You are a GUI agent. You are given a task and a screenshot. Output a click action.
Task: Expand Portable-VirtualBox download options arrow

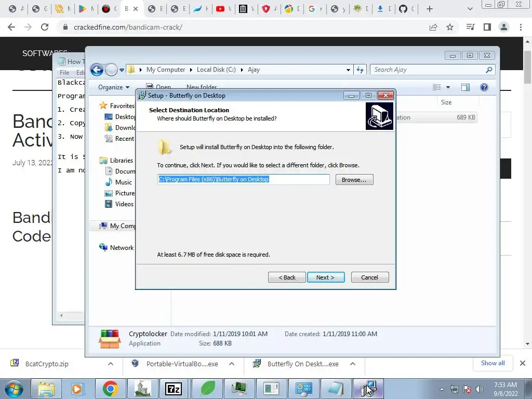point(232,364)
